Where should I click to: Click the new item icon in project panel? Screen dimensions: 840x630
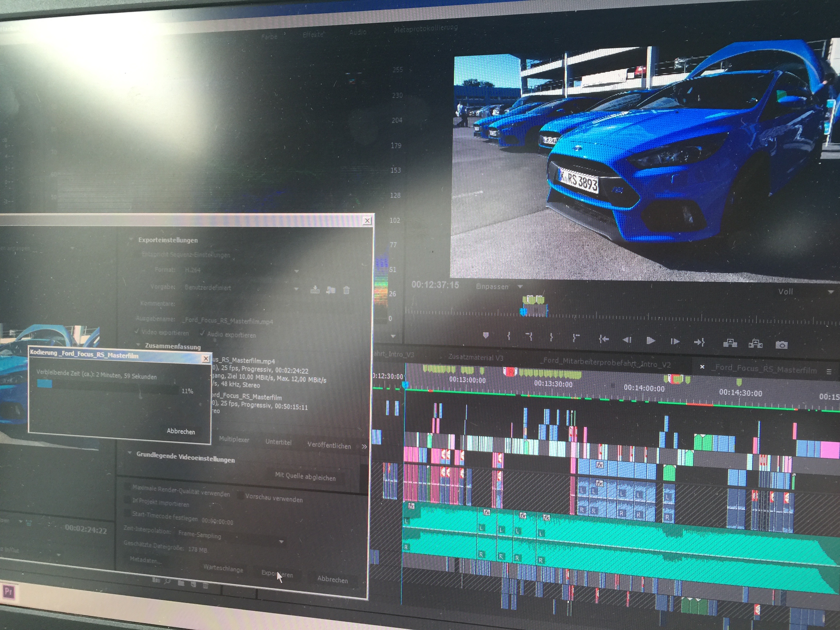tap(193, 584)
